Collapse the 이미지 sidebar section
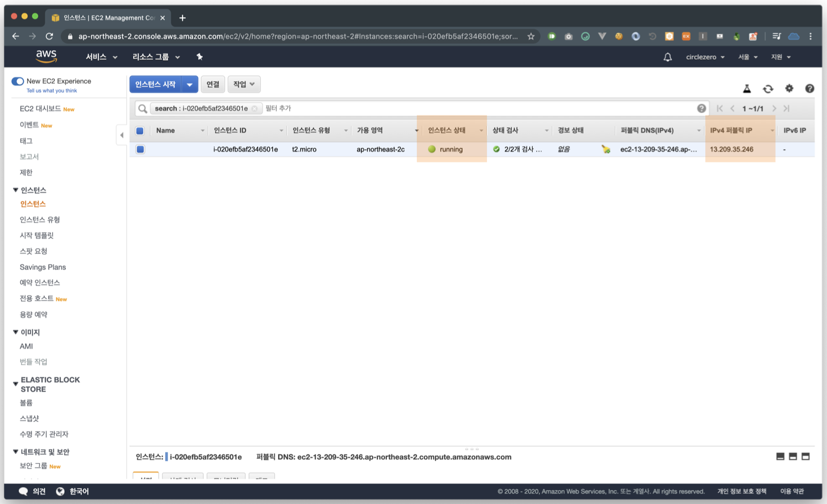 15,332
